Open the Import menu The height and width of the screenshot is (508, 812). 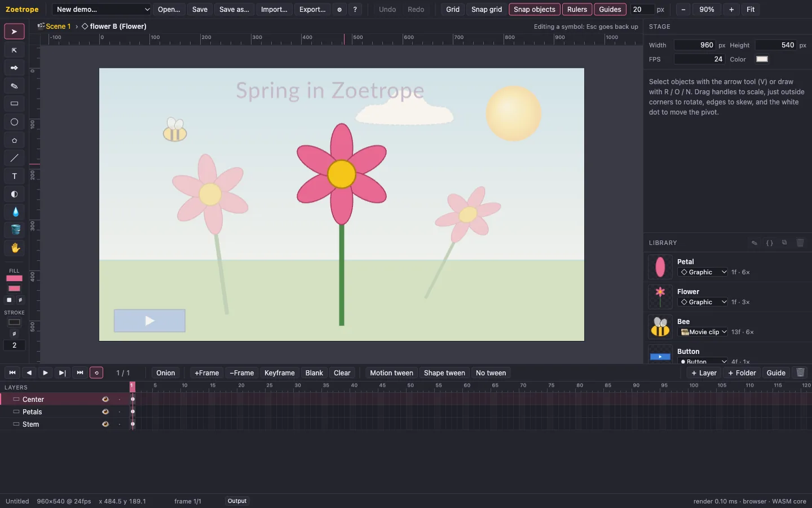pyautogui.click(x=274, y=10)
